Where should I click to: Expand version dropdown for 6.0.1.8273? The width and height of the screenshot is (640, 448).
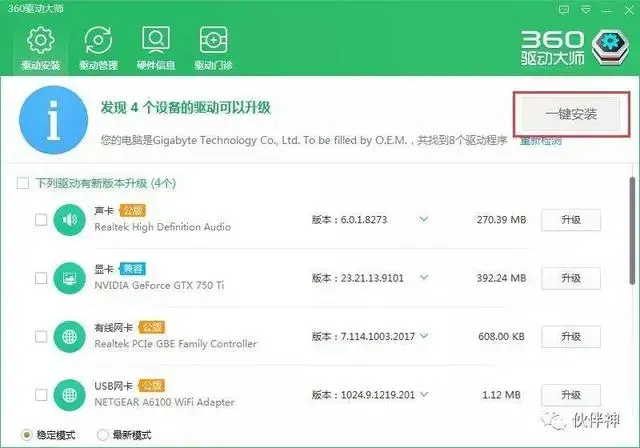click(424, 220)
